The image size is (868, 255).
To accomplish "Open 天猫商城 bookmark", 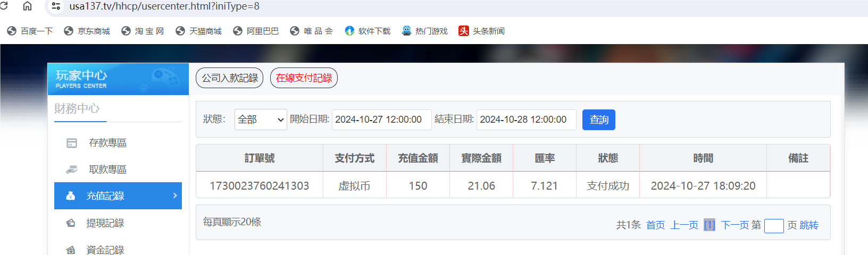I will click(198, 31).
